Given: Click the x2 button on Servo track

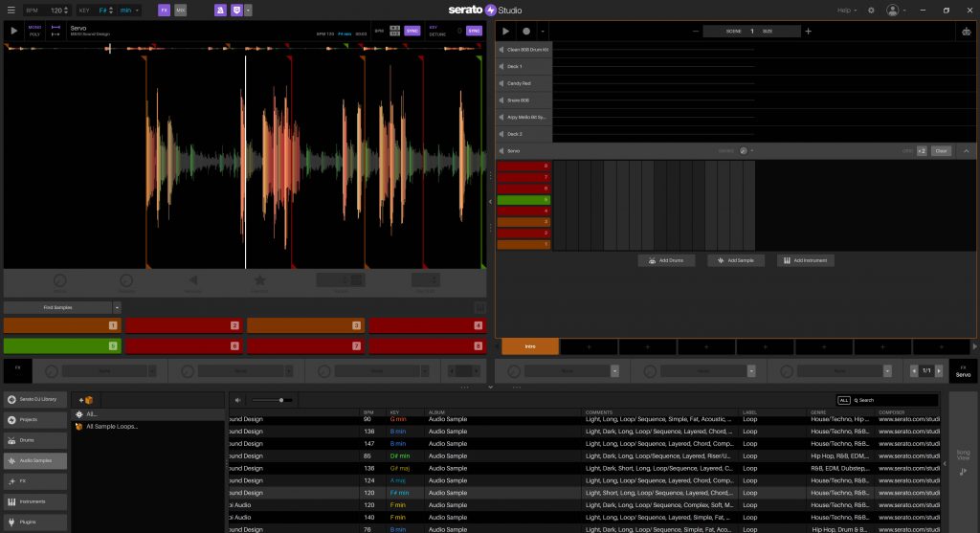Looking at the screenshot, I should [x=922, y=150].
